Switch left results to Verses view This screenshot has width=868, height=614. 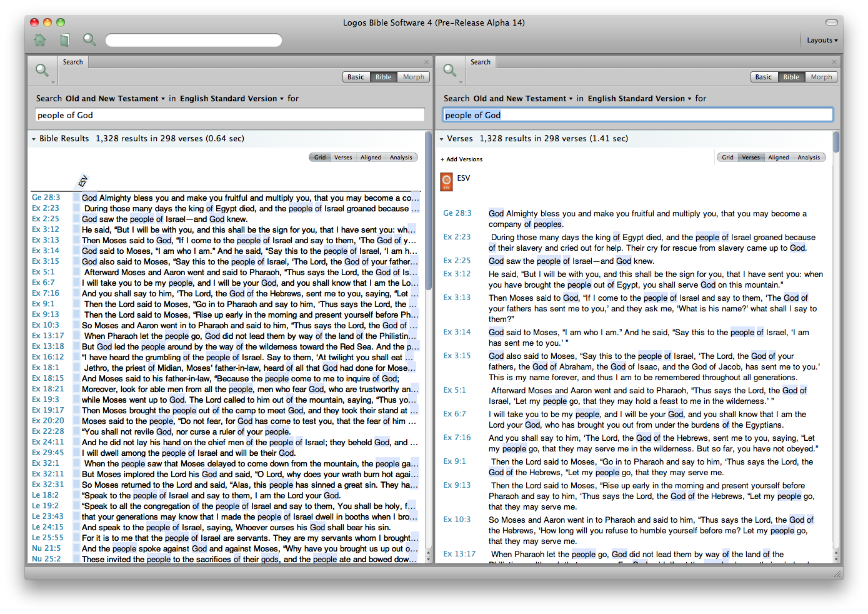coord(343,158)
